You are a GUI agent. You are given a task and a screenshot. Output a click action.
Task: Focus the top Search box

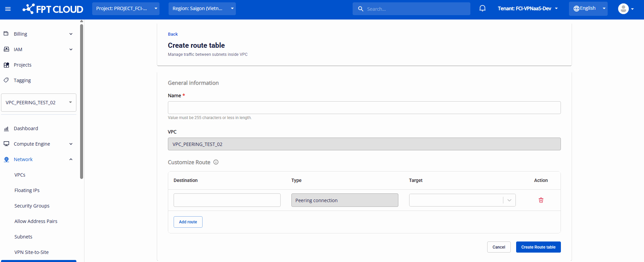pyautogui.click(x=412, y=9)
